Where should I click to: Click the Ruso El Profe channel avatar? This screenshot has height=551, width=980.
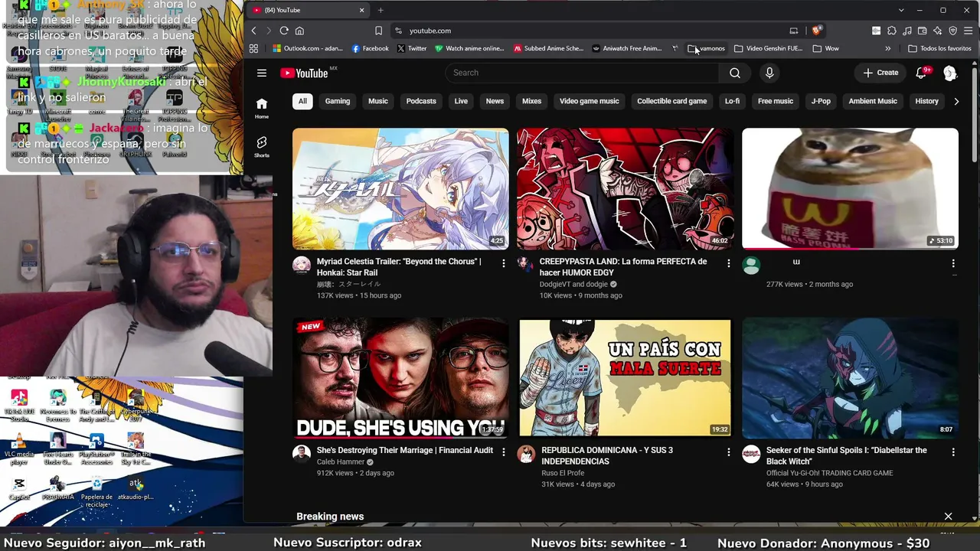tap(526, 454)
